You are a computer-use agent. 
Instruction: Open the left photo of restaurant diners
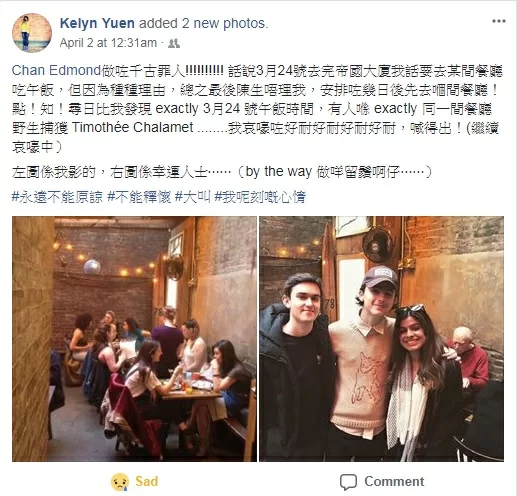134,339
